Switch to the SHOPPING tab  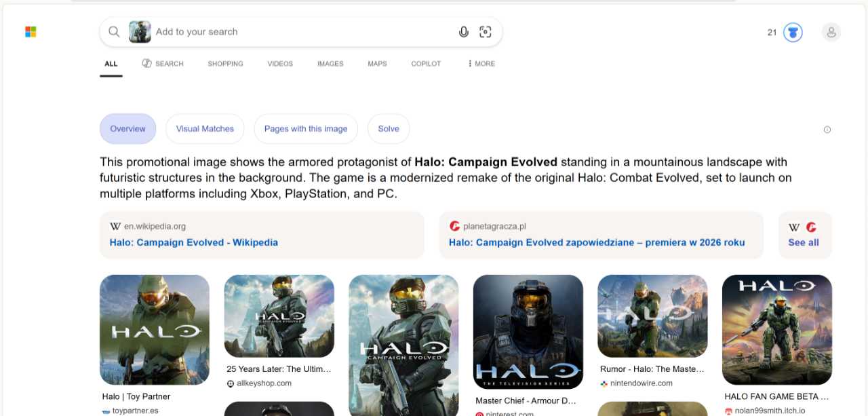[225, 64]
